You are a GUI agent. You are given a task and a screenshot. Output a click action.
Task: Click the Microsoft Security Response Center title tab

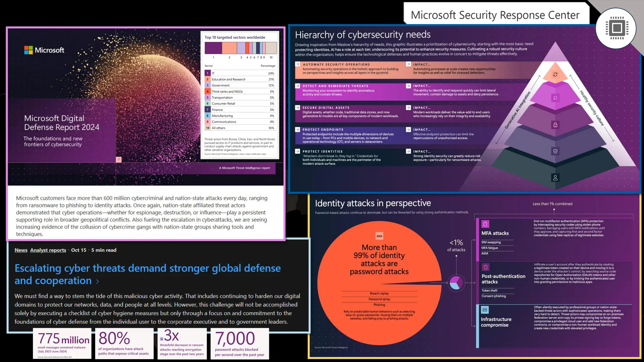pyautogui.click(x=495, y=15)
